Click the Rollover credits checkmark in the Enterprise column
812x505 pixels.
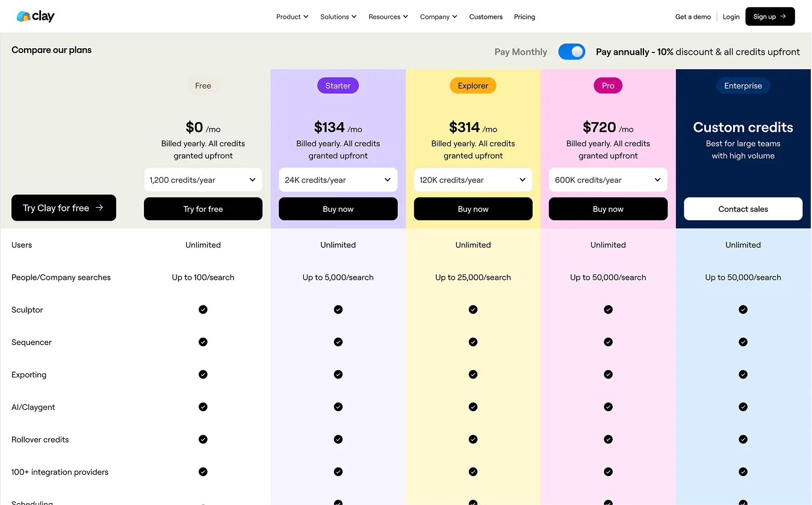[743, 439]
